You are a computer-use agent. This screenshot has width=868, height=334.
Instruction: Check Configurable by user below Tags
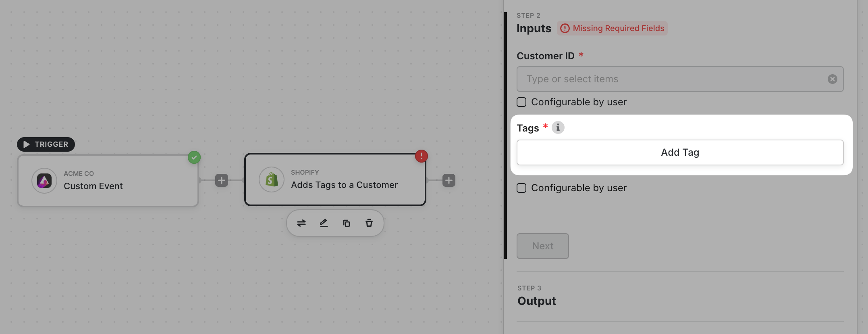521,188
